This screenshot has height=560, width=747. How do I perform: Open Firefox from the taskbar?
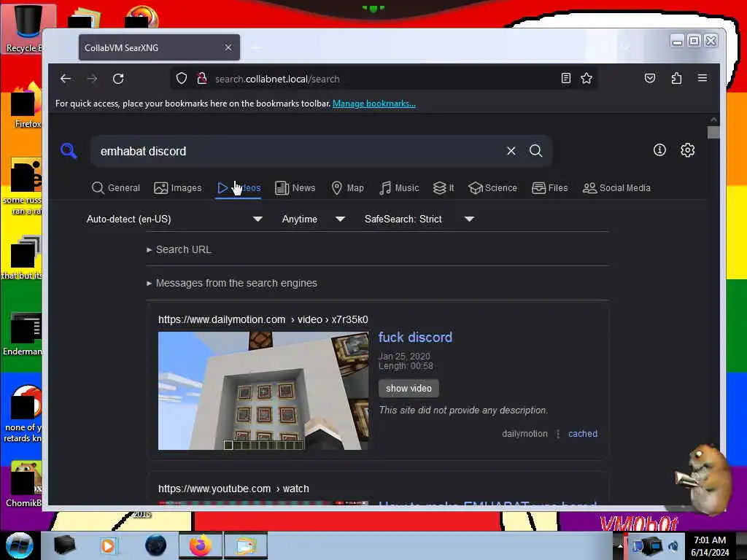[200, 545]
